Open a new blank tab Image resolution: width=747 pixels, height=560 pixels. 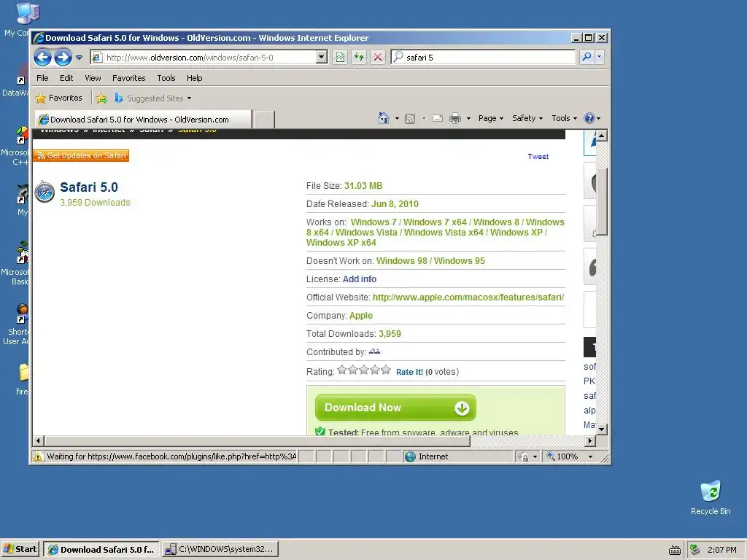click(x=263, y=120)
